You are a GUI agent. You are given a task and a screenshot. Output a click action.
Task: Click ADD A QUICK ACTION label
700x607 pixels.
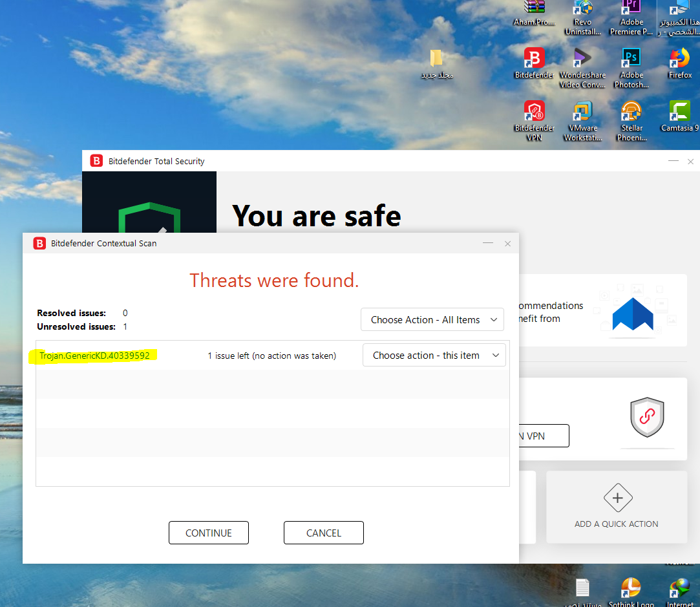tap(616, 524)
